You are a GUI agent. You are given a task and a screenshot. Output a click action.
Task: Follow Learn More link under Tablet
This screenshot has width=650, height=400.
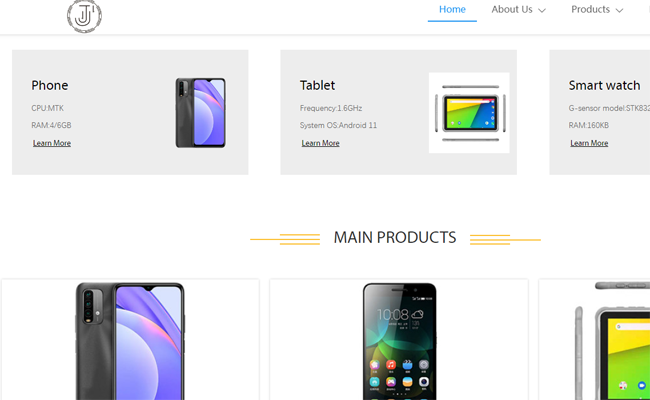pos(320,143)
